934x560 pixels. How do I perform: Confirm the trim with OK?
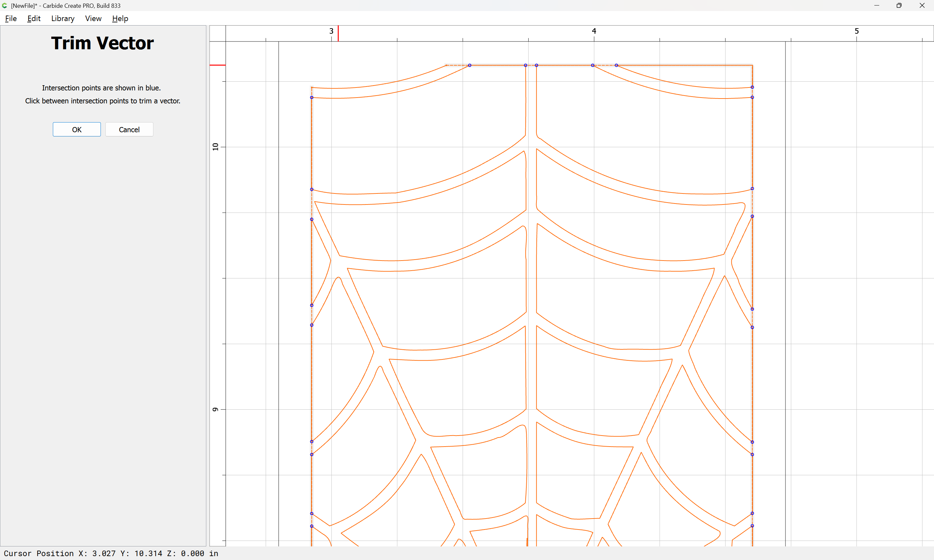[77, 129]
